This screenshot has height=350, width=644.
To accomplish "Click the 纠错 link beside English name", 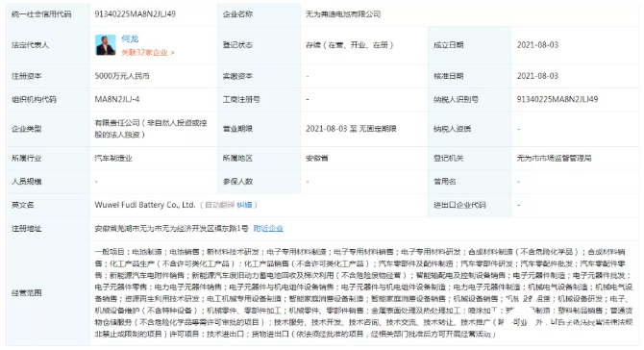I will coord(244,205).
